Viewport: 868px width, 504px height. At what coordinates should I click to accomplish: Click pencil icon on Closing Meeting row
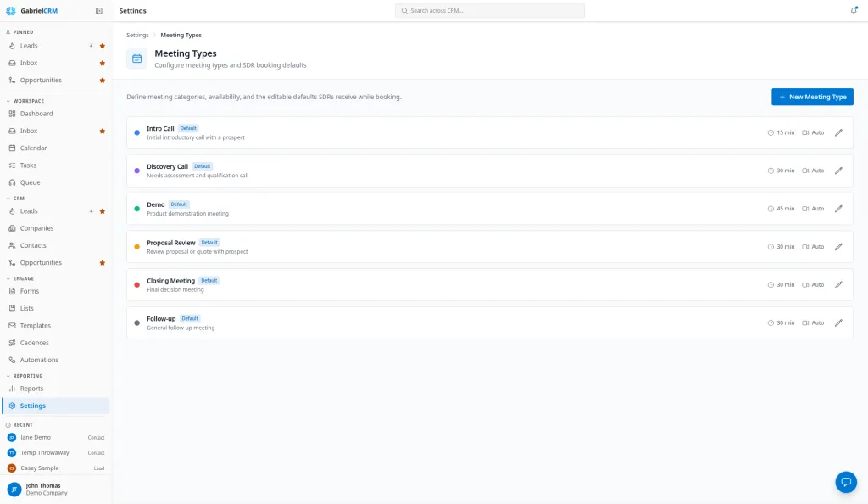pyautogui.click(x=838, y=285)
